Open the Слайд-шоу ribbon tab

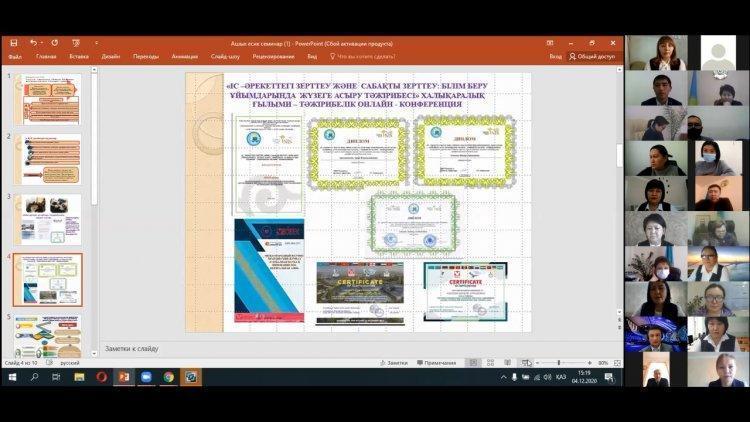[225, 56]
